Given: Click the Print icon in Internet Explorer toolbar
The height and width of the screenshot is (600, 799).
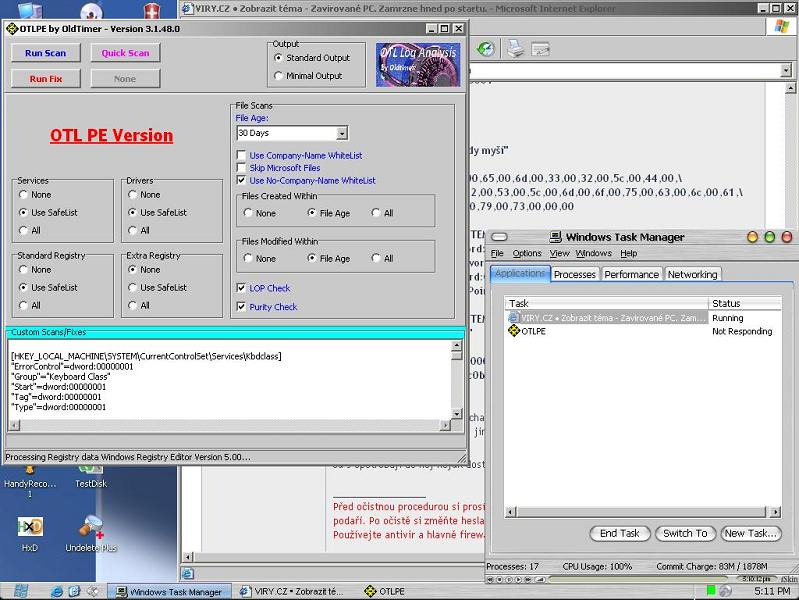Looking at the screenshot, I should (515, 49).
